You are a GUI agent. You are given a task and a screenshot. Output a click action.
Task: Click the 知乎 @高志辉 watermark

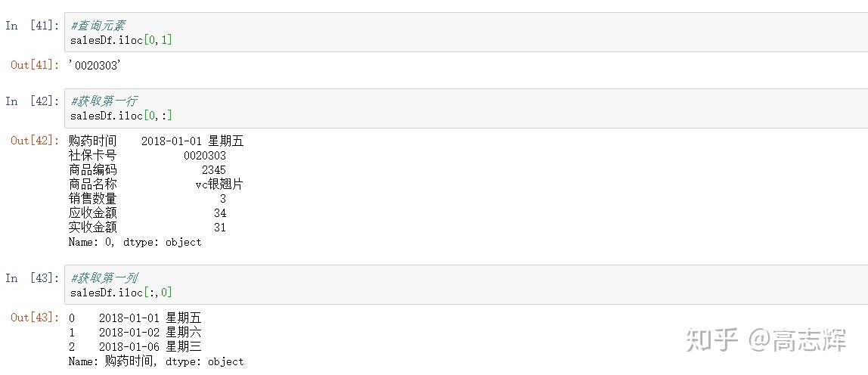[x=766, y=339]
